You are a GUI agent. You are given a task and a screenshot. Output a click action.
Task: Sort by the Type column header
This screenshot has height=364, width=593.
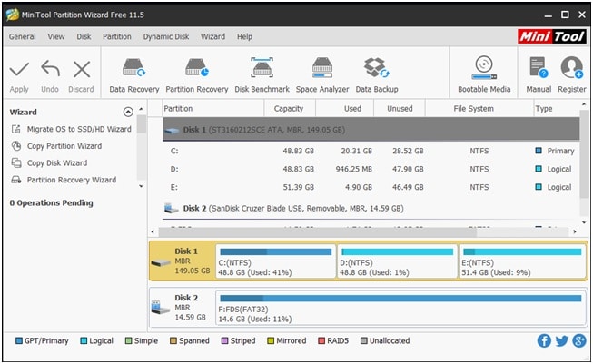click(x=556, y=109)
